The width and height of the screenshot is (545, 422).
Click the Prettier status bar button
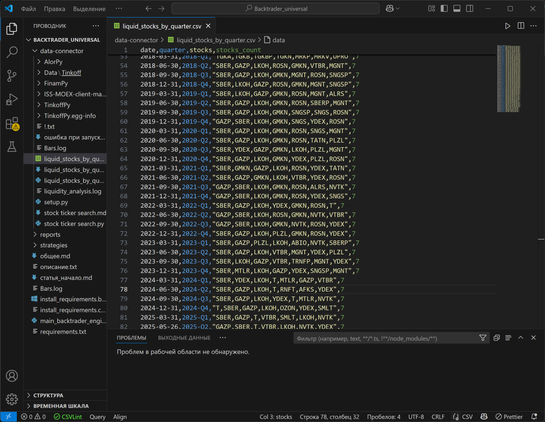(509, 417)
